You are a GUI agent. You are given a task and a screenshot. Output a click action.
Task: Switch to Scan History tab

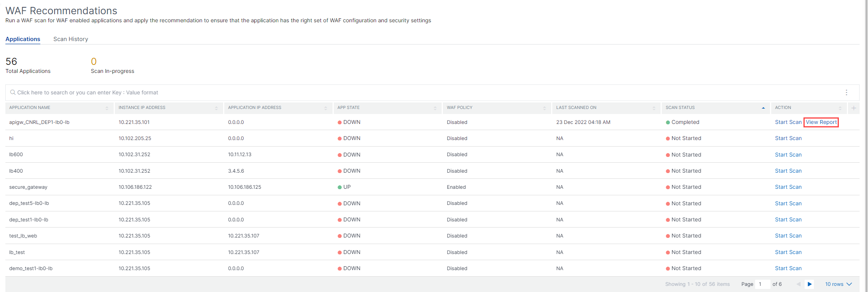71,39
